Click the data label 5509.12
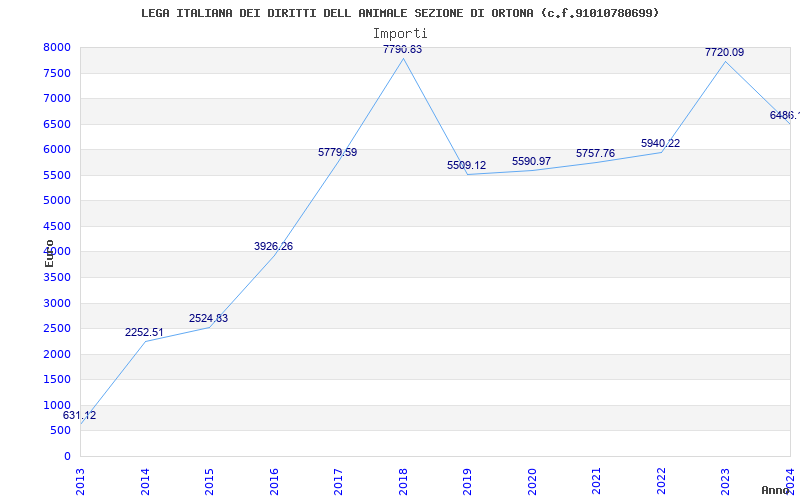Viewport: 800px width, 500px height. (467, 165)
